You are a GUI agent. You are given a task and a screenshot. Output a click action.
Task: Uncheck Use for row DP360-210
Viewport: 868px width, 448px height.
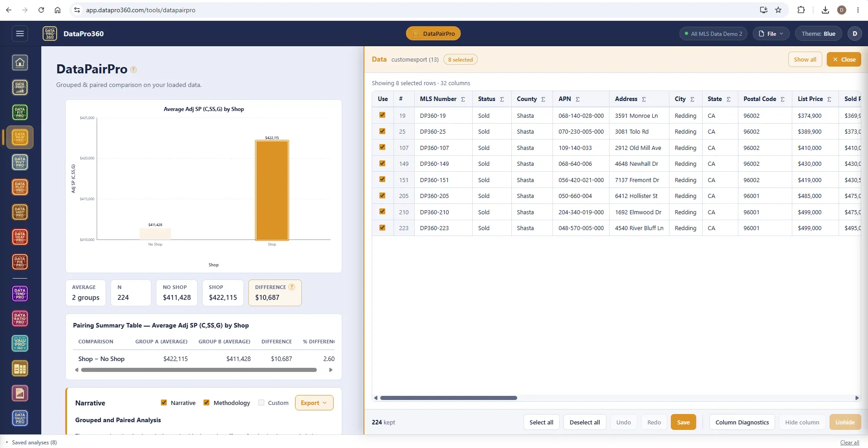[x=382, y=212]
